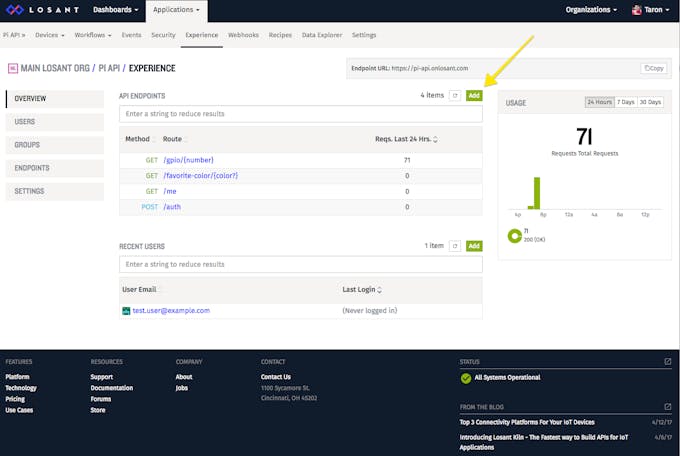The width and height of the screenshot is (680, 456).
Task: Open the Jobs footer link
Action: tap(182, 388)
